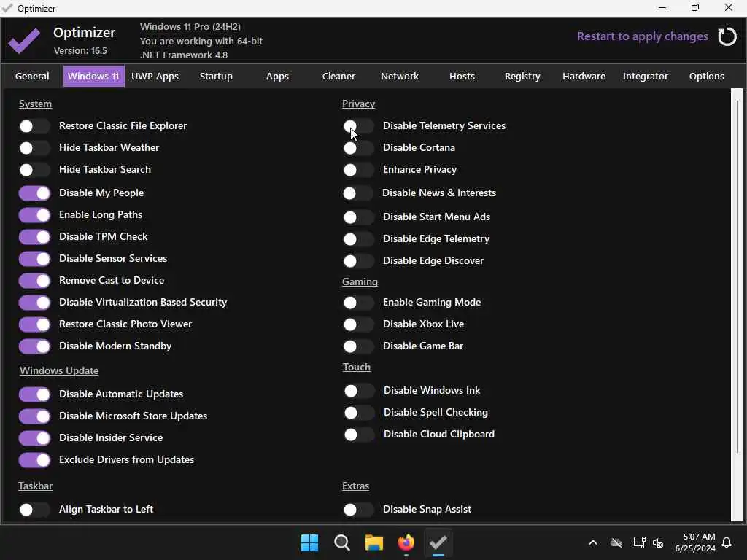Open the Windows Start menu
The height and width of the screenshot is (560, 747).
coord(309,542)
